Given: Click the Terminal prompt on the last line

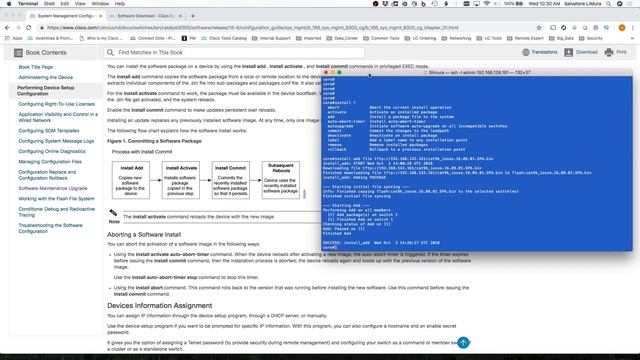Looking at the screenshot, I should (329, 247).
